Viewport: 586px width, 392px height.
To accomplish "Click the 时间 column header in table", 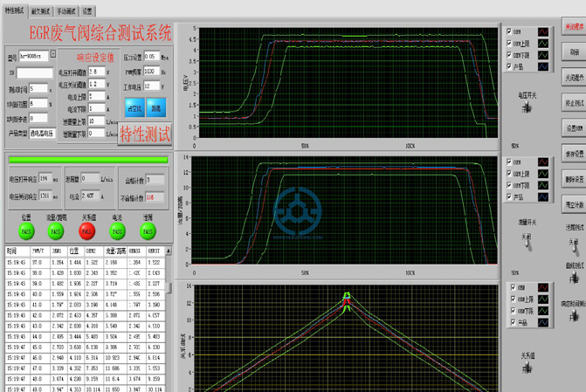I will 17,251.
